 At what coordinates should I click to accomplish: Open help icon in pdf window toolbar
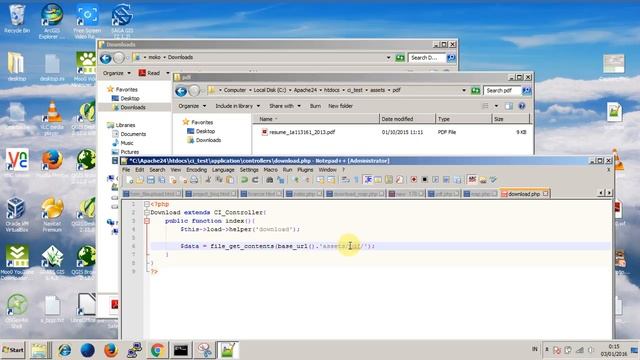[522, 106]
